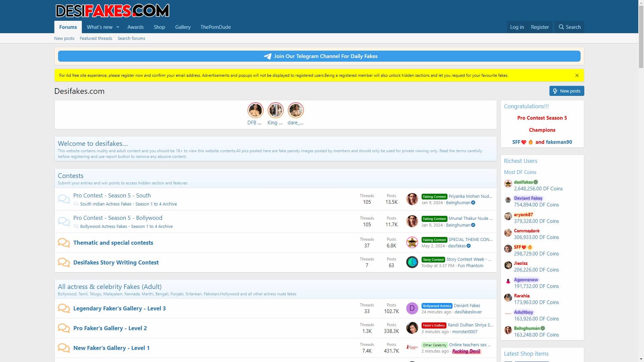This screenshot has width=644, height=362.
Task: Open the Commodore profile link
Action: [527, 231]
